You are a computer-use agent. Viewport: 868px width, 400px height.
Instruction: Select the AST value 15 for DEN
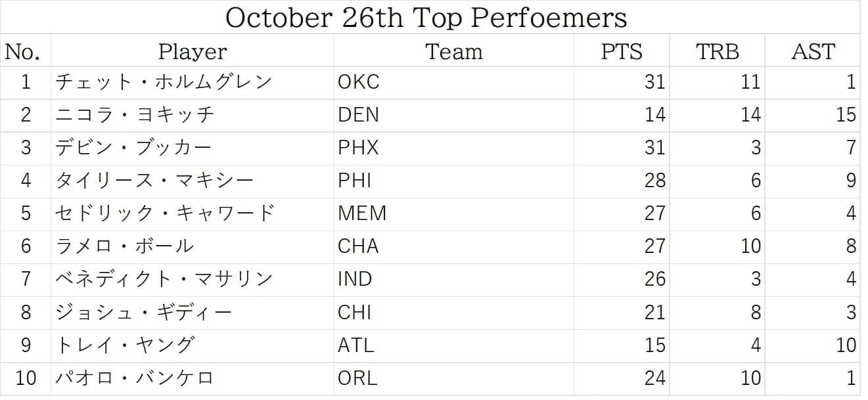coord(845,115)
